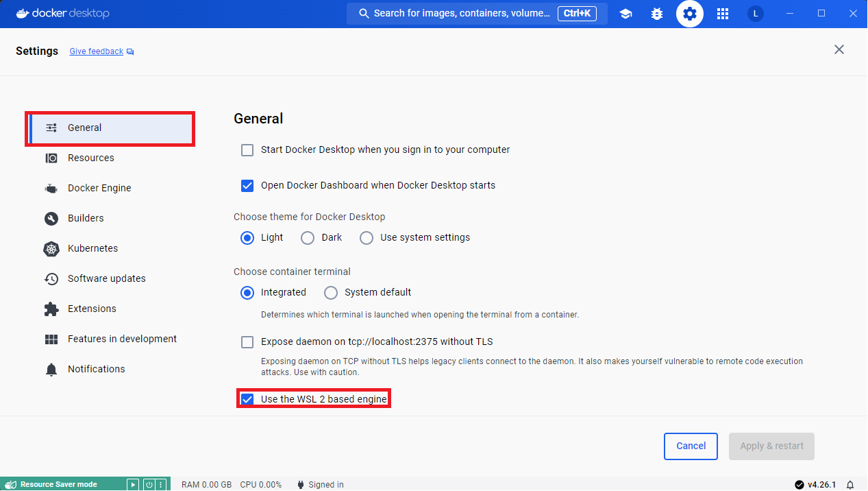Screen dimensions: 868x491
Task: Enable Expose daemon on tcp://localhost:2375
Action: (247, 342)
